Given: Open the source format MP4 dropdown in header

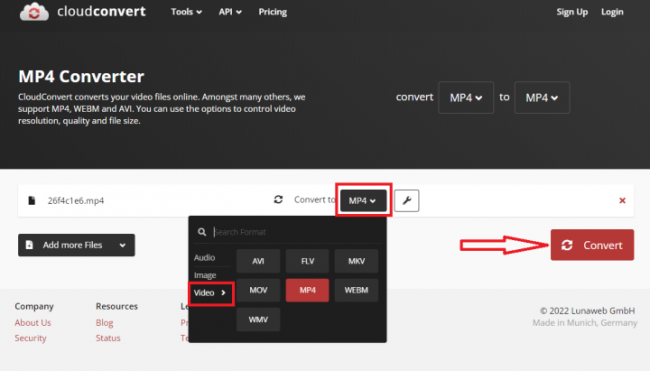Looking at the screenshot, I should pyautogui.click(x=466, y=98).
